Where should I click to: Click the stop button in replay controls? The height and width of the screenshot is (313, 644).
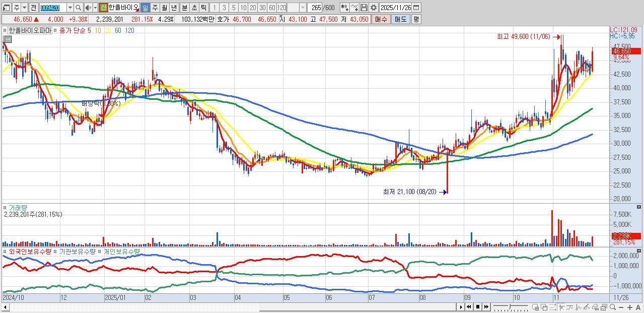[x=478, y=307]
